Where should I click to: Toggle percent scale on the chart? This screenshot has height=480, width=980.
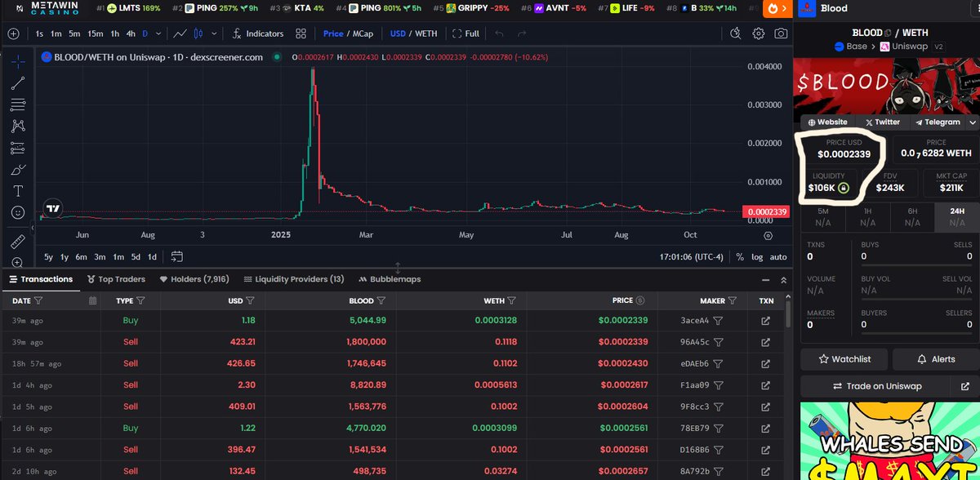pyautogui.click(x=740, y=256)
